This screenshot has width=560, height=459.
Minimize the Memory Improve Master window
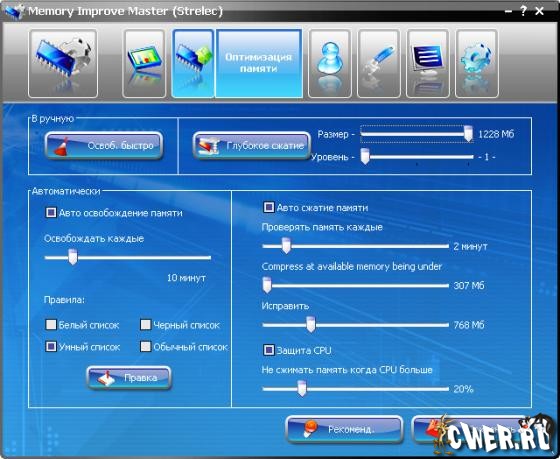(508, 11)
